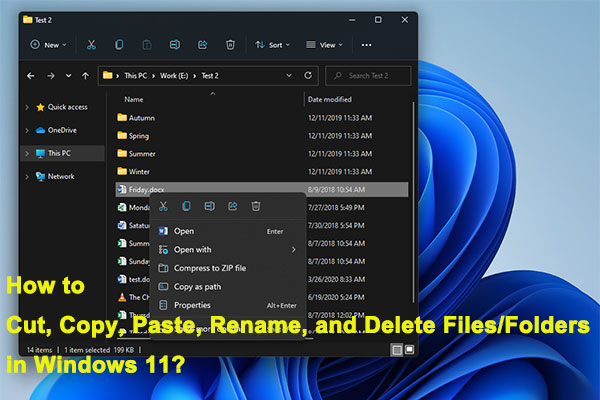The image size is (600, 400).
Task: Click This PC in the address breadcrumb
Action: point(135,76)
